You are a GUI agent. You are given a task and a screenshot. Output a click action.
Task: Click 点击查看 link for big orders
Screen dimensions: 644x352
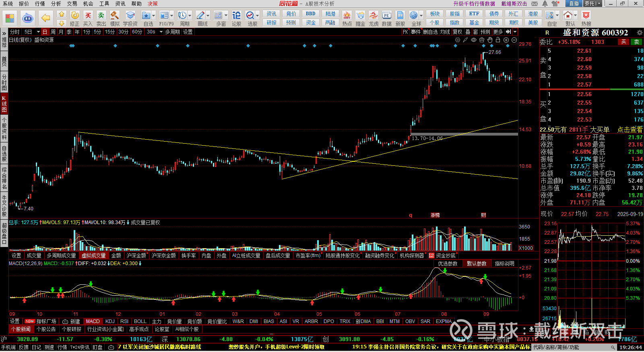(x=630, y=130)
